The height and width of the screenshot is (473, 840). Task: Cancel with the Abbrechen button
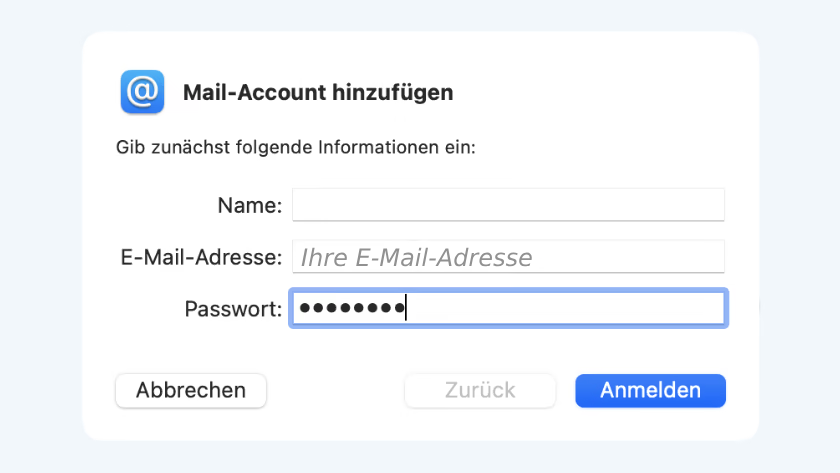[191, 390]
